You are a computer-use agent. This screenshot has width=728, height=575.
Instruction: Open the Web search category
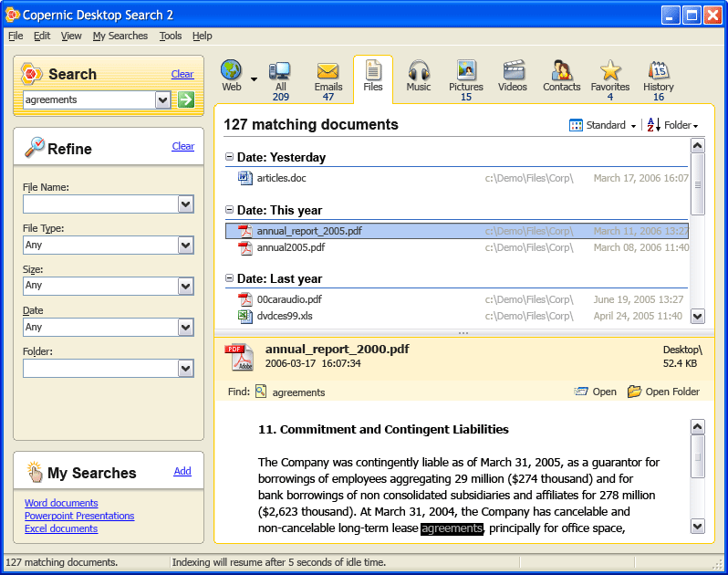[x=232, y=75]
